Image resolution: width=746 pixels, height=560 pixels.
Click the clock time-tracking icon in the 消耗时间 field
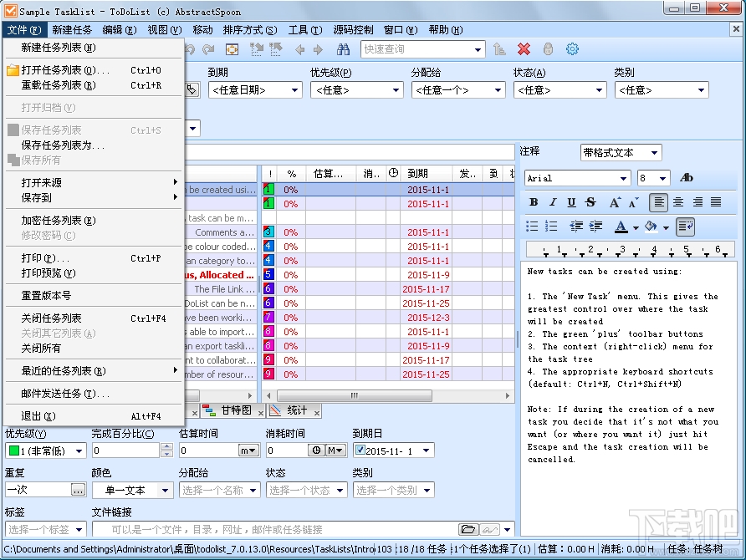316,451
